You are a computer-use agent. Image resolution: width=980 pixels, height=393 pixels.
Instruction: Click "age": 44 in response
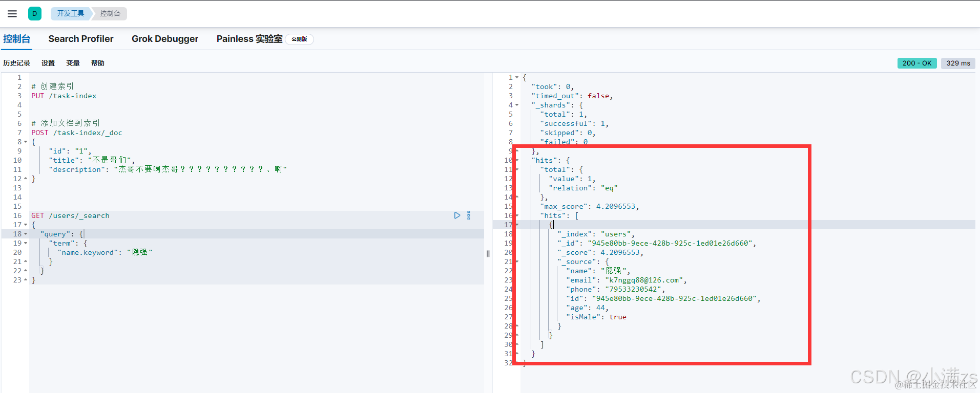pyautogui.click(x=587, y=308)
